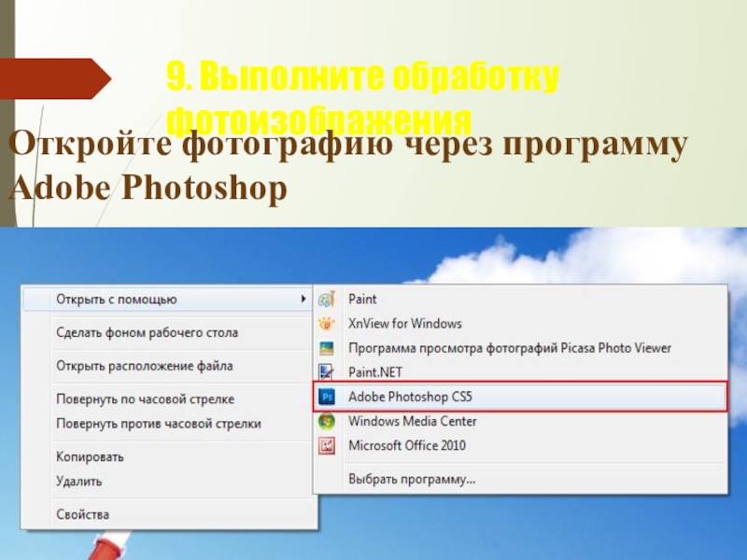Click the Adobe Photoshop Ps icon

click(327, 397)
